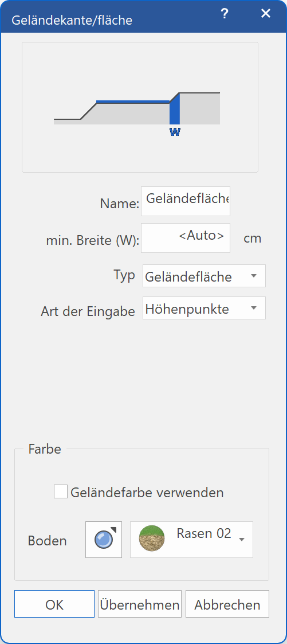287x644 pixels.
Task: Click the 'Typ' label
Action: click(124, 276)
